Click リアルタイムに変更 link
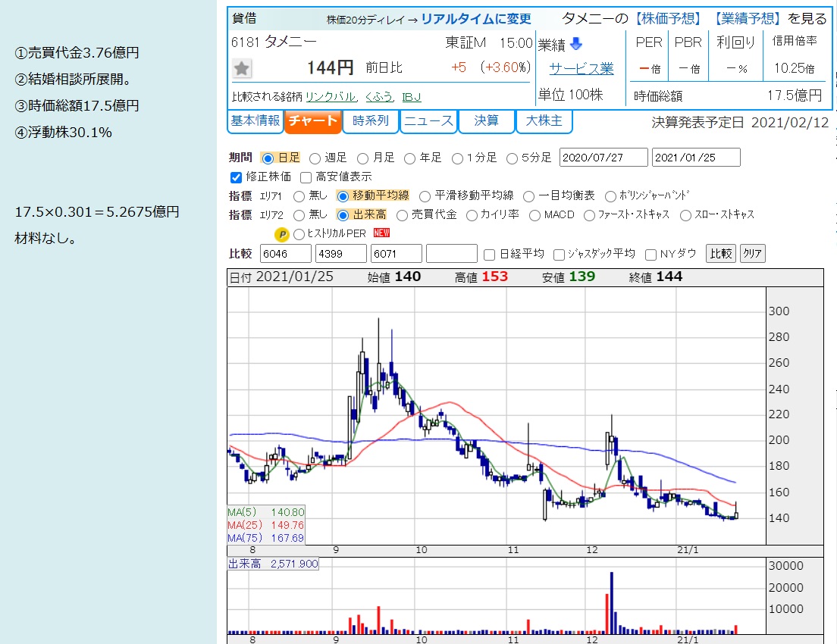Viewport: 837px width, 644px height. click(476, 19)
